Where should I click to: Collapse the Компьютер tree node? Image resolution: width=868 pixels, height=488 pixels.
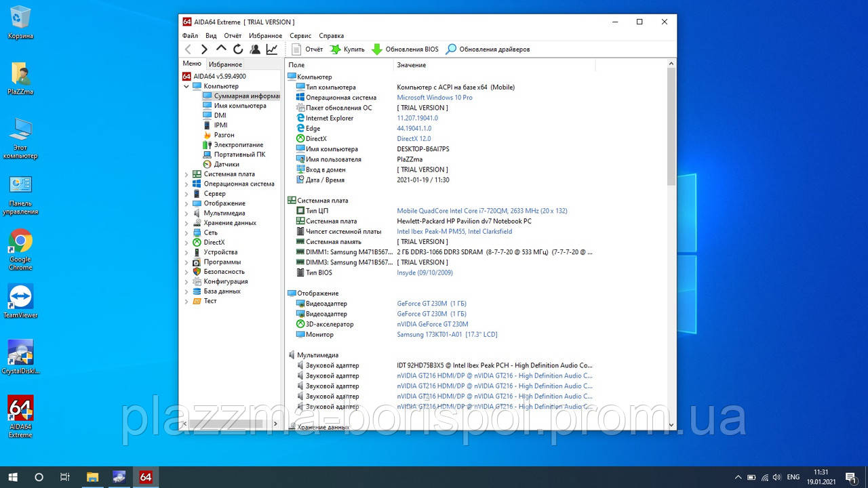coord(186,86)
